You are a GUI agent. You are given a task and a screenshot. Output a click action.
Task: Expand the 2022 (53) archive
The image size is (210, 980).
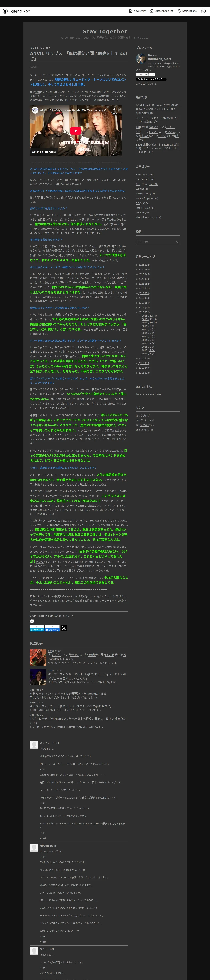[x=137, y=279]
